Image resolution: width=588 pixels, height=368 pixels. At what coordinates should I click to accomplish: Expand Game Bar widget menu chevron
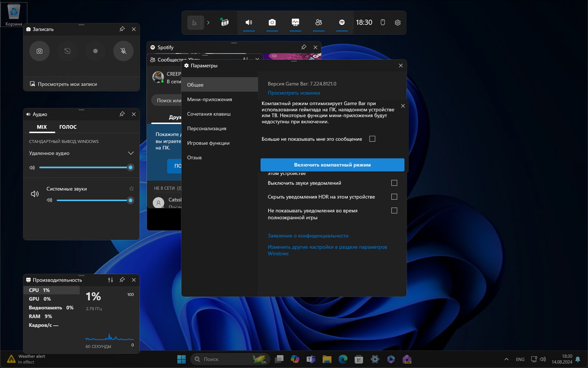coord(208,23)
